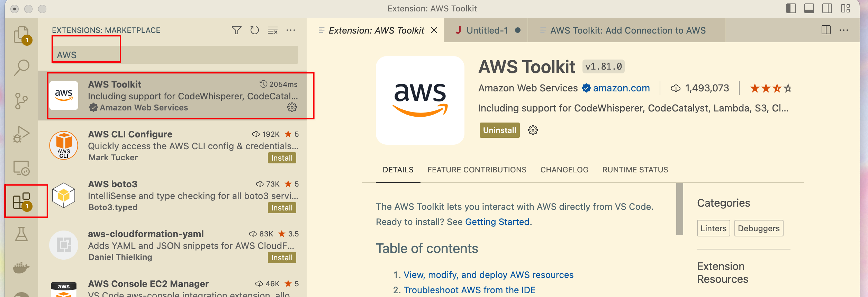Toggle bottom panel layout icon
868x297 pixels.
tap(809, 8)
